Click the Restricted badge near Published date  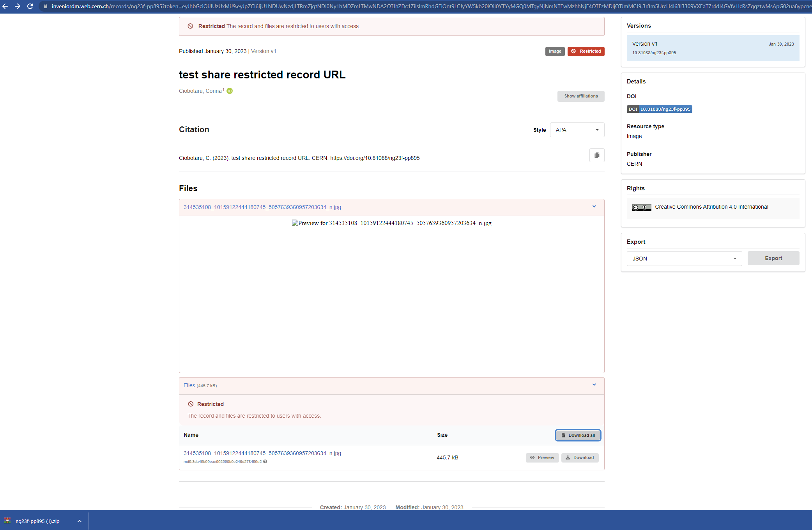[586, 51]
